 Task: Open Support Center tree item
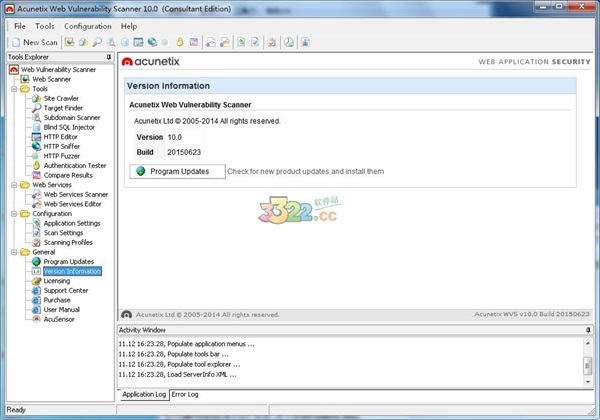(x=66, y=290)
